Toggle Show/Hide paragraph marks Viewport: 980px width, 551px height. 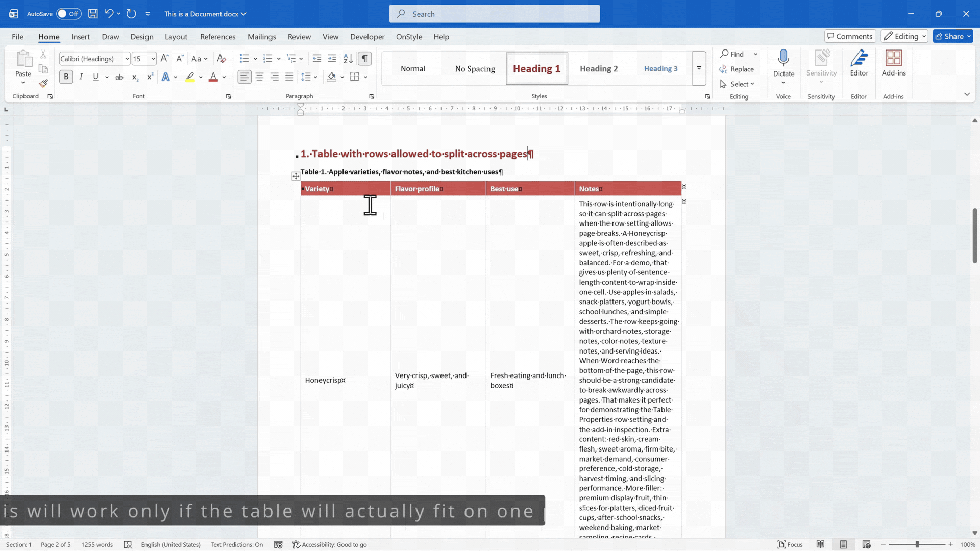click(364, 59)
